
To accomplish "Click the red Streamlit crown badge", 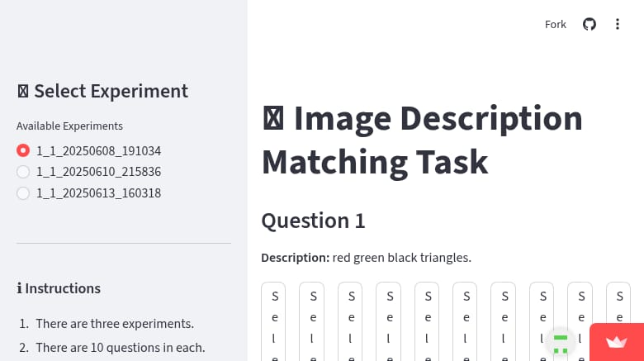I will click(617, 342).
